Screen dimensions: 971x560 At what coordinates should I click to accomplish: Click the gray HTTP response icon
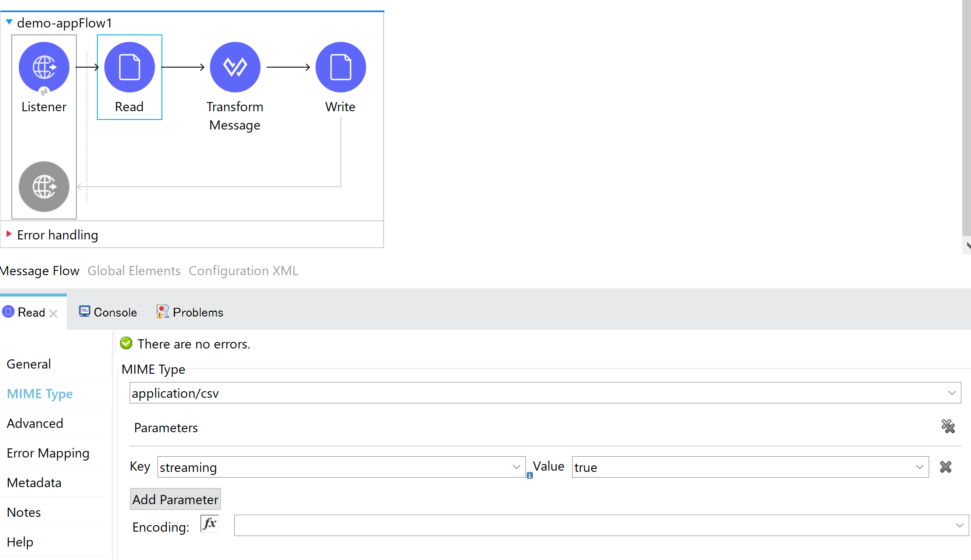44,187
